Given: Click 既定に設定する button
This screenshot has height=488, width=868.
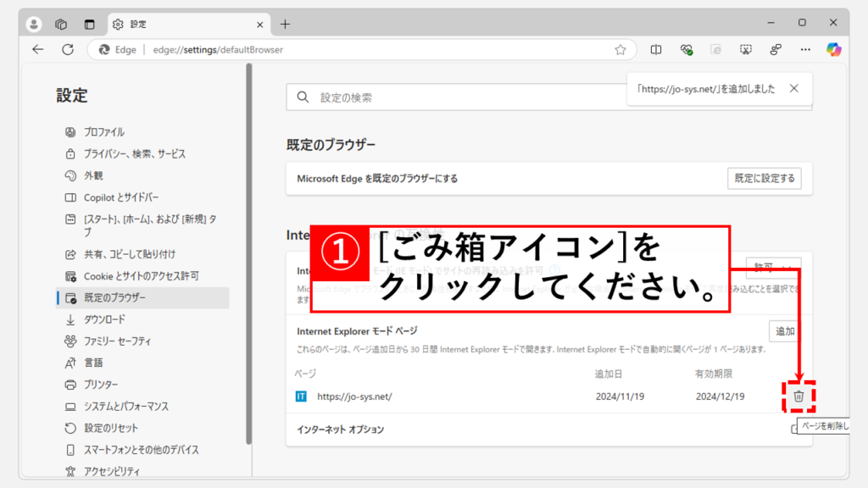Looking at the screenshot, I should pyautogui.click(x=764, y=179).
